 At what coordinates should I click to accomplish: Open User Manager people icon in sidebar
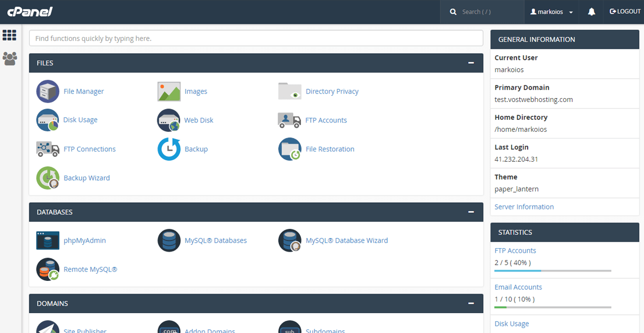coord(9,58)
